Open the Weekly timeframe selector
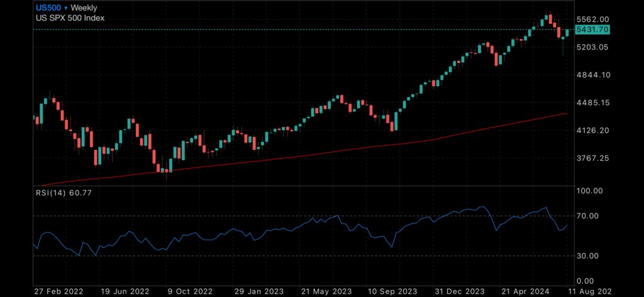 pos(84,8)
